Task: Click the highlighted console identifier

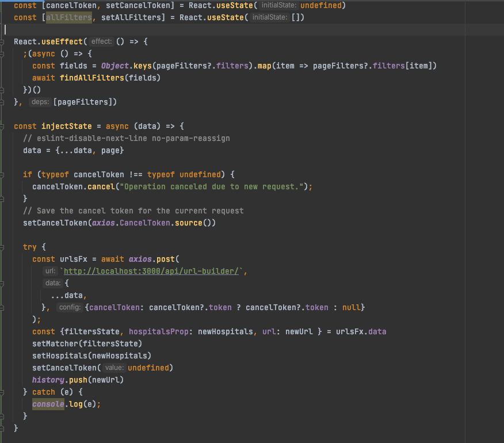Action: click(48, 404)
